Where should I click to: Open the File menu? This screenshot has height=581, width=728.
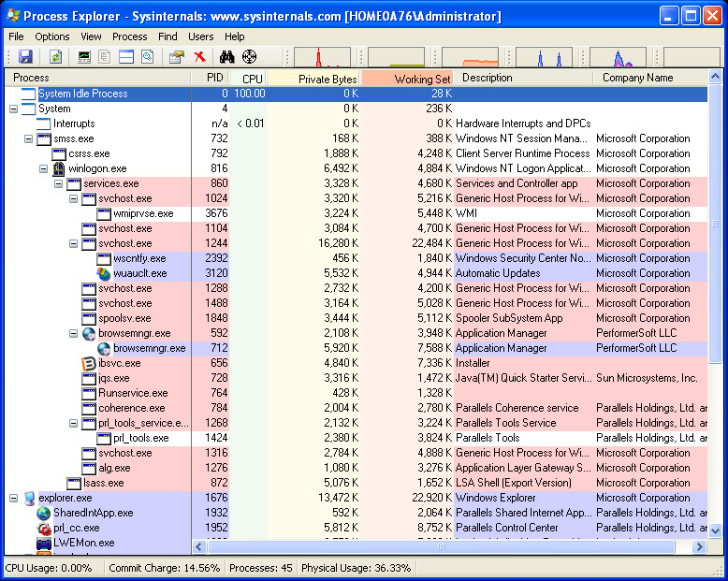(16, 36)
